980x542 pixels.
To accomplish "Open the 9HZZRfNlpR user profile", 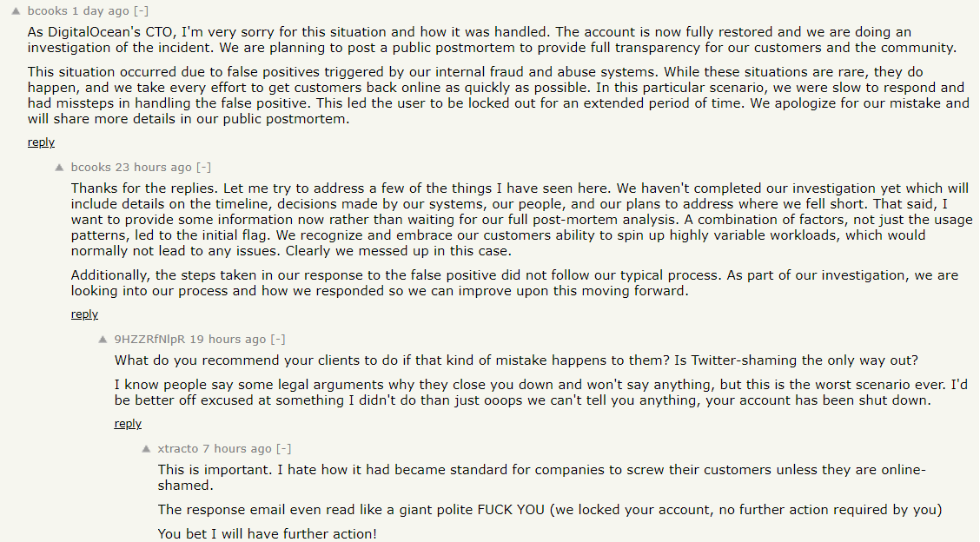I will 149,339.
